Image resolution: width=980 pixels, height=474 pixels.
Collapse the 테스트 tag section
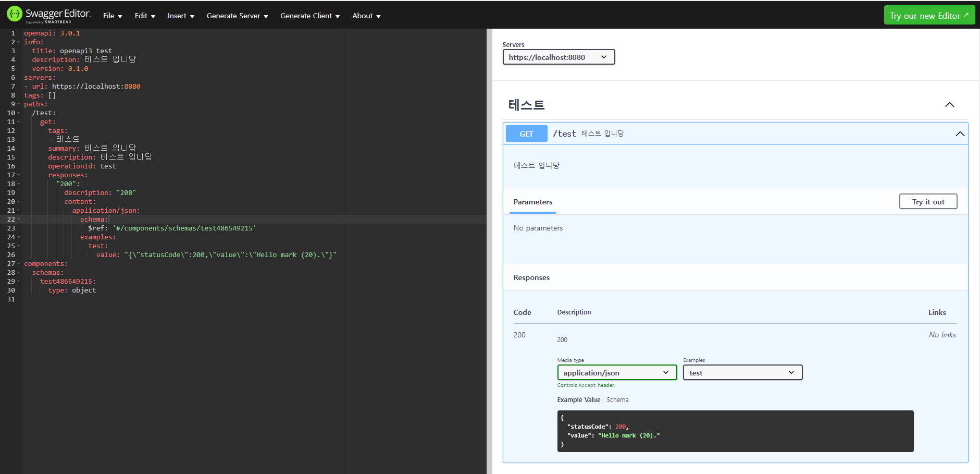tap(950, 105)
